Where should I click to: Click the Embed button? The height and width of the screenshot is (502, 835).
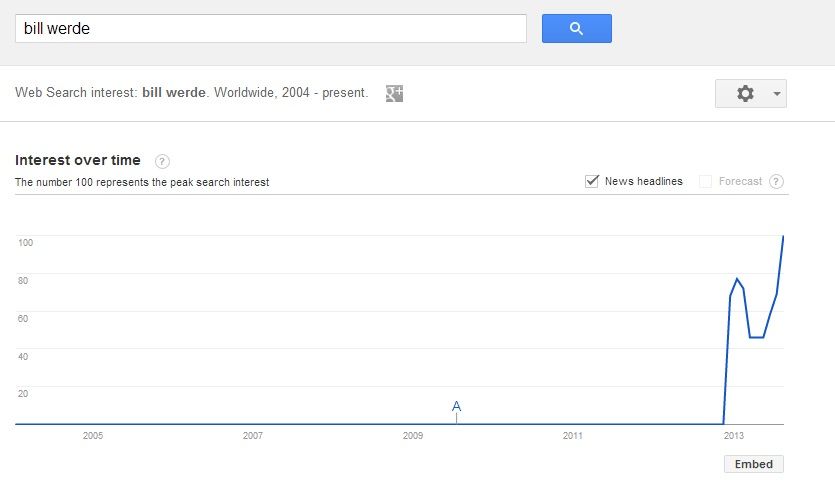click(754, 464)
